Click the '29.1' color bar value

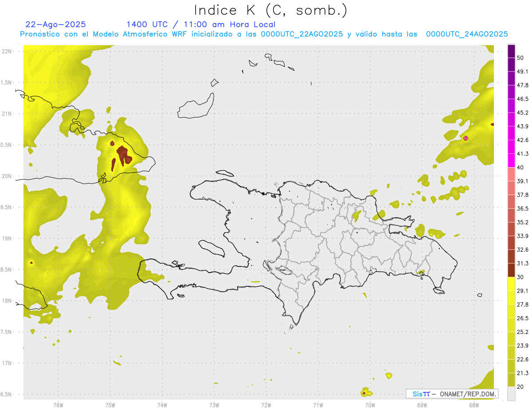[x=523, y=291]
